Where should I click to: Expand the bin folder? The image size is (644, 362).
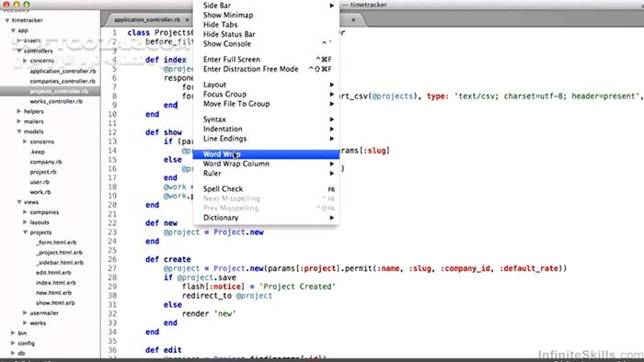pos(13,333)
